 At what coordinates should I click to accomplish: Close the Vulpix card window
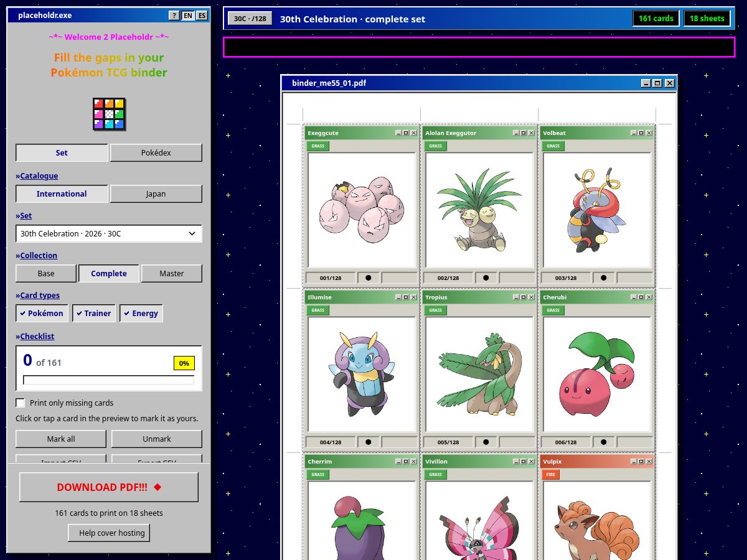pyautogui.click(x=649, y=461)
